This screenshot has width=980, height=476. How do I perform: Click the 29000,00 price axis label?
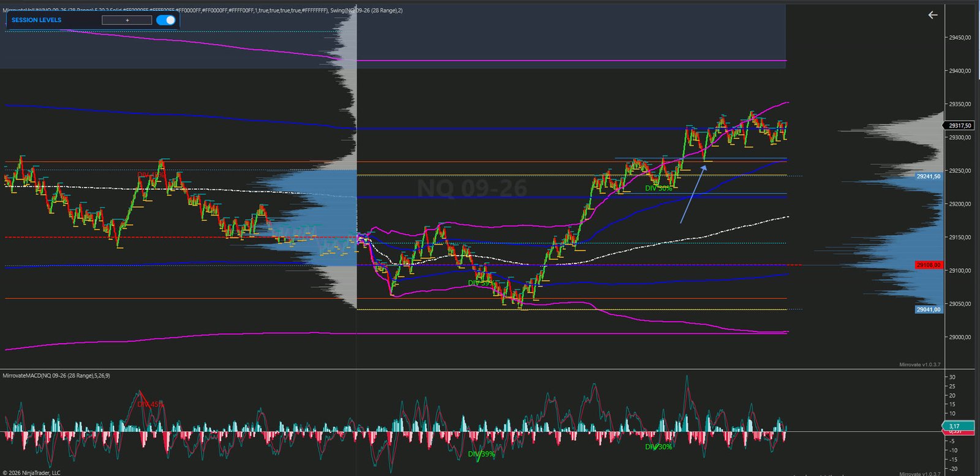click(x=960, y=337)
